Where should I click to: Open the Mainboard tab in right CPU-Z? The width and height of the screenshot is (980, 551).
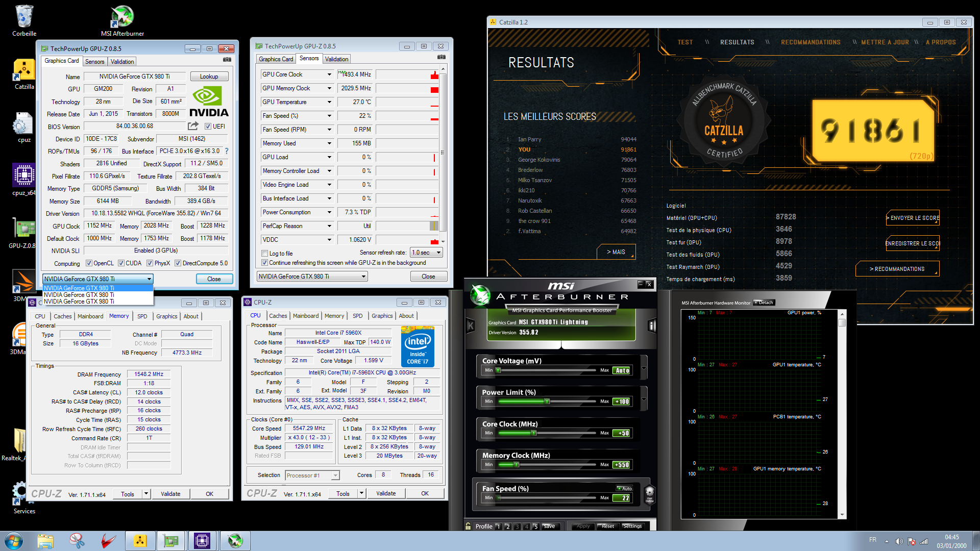tap(306, 316)
